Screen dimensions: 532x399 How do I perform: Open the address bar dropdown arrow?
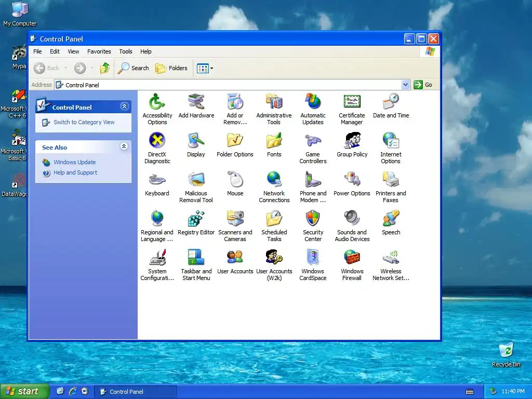point(405,85)
